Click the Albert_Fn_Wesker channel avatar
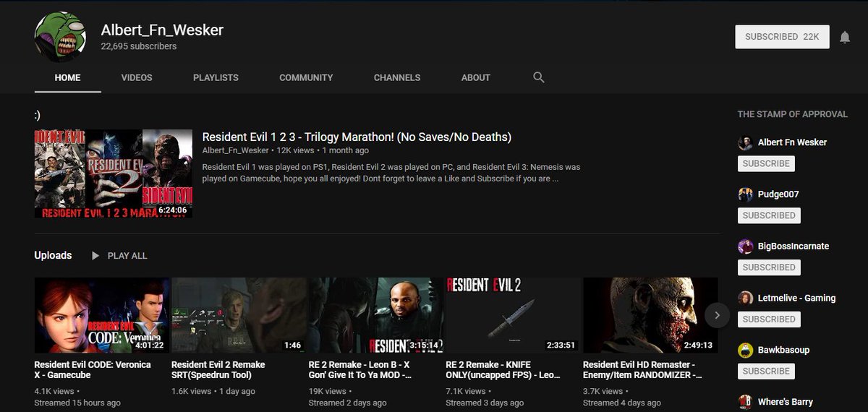Viewport: 868px width, 412px height. coord(61,36)
